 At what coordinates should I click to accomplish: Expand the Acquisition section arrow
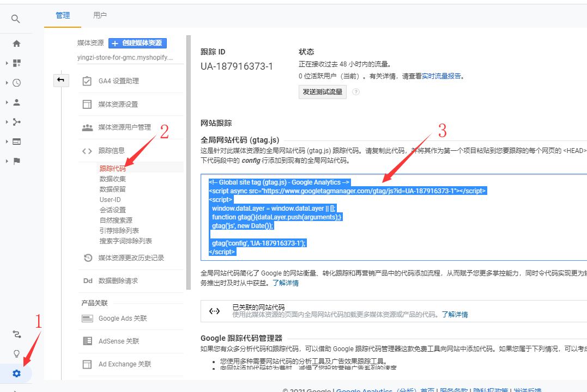tap(7, 122)
